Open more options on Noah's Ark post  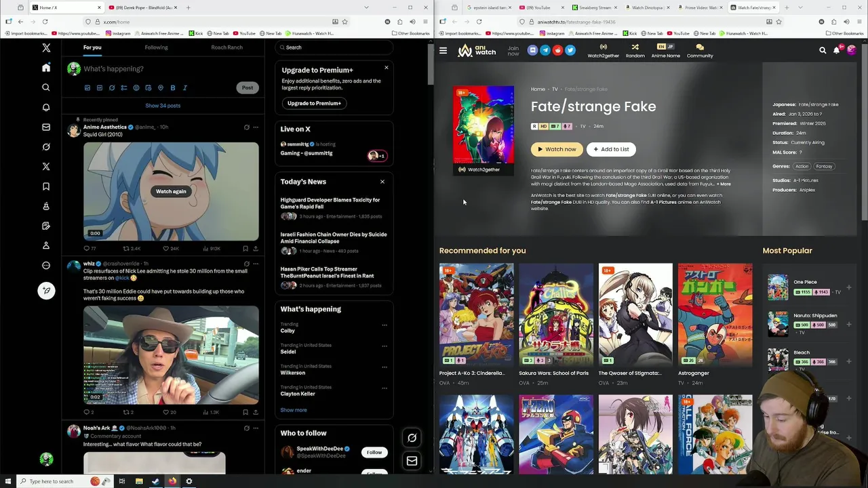(x=256, y=428)
